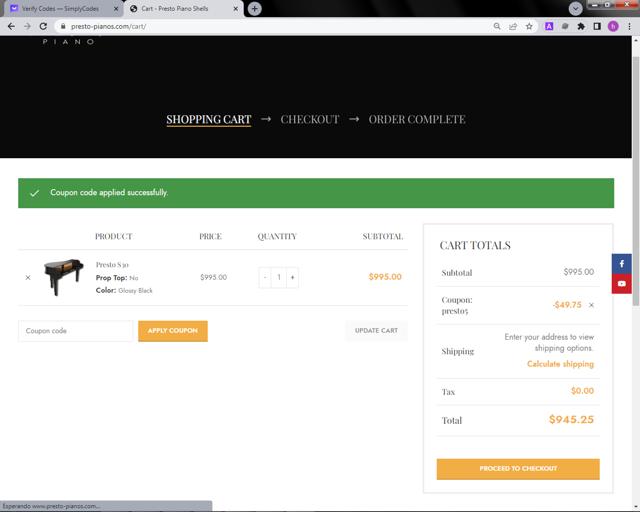Close the Cart Presto Piano Shells tab
Screen dimensions: 640x512
(236, 9)
